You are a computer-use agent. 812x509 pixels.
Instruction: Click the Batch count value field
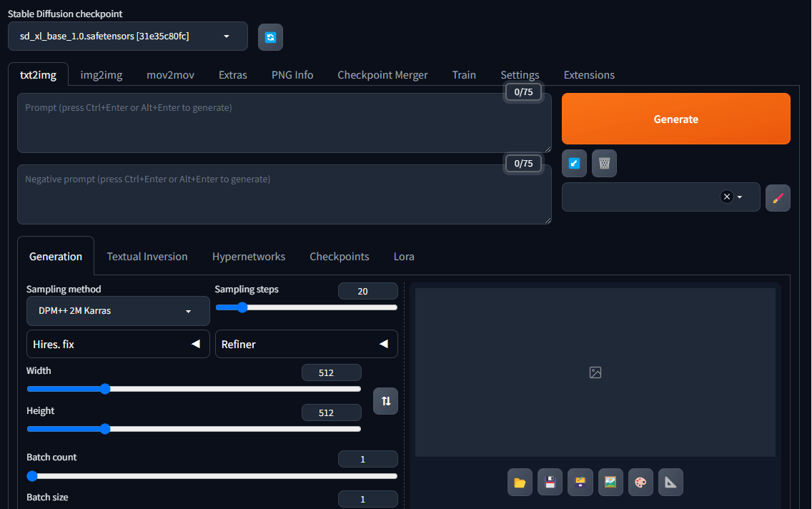click(367, 459)
